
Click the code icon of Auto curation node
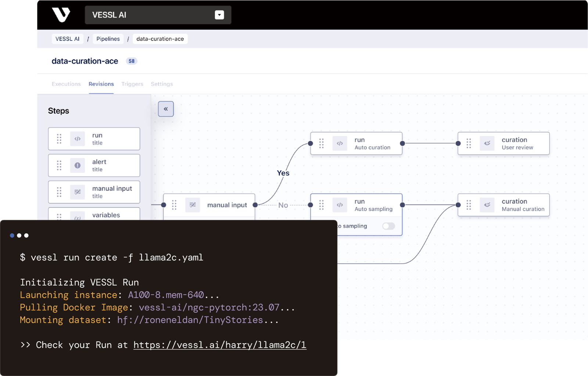[x=340, y=143]
